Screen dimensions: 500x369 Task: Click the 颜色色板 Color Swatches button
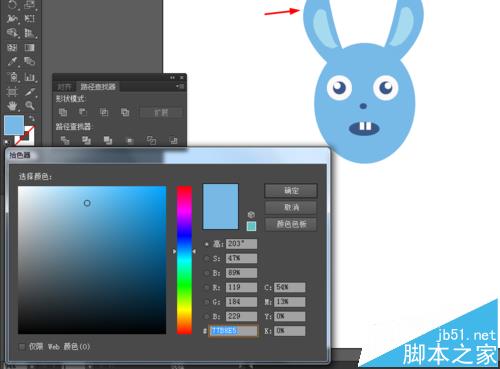pyautogui.click(x=291, y=224)
